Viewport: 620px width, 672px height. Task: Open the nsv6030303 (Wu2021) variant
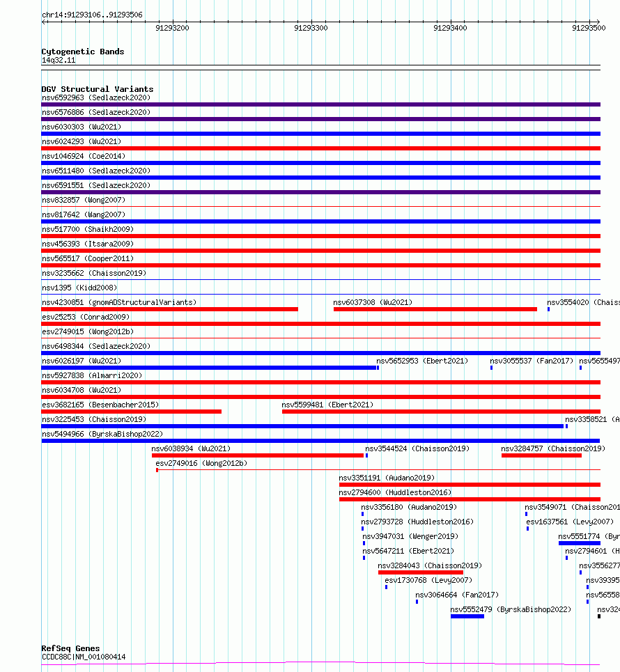82,127
